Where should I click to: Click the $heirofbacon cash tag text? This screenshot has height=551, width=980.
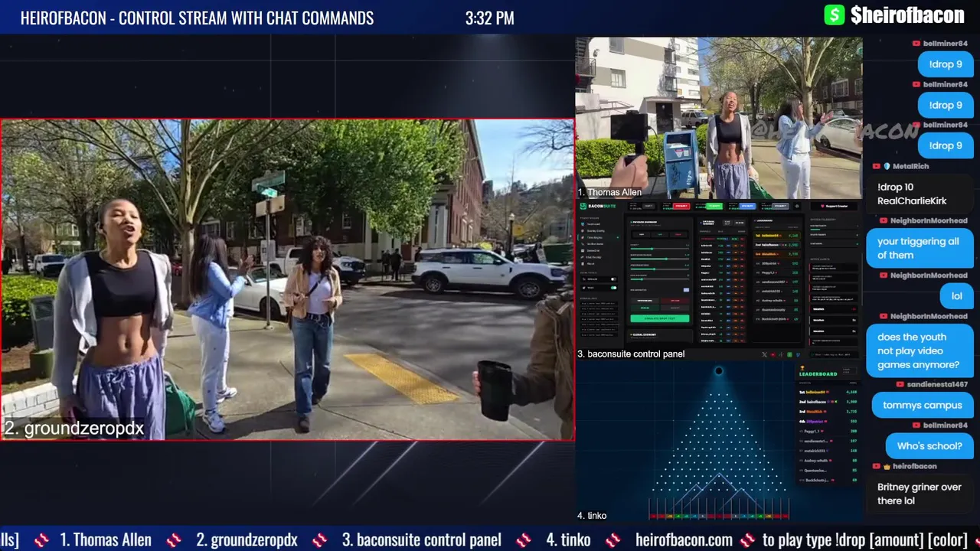click(x=907, y=15)
